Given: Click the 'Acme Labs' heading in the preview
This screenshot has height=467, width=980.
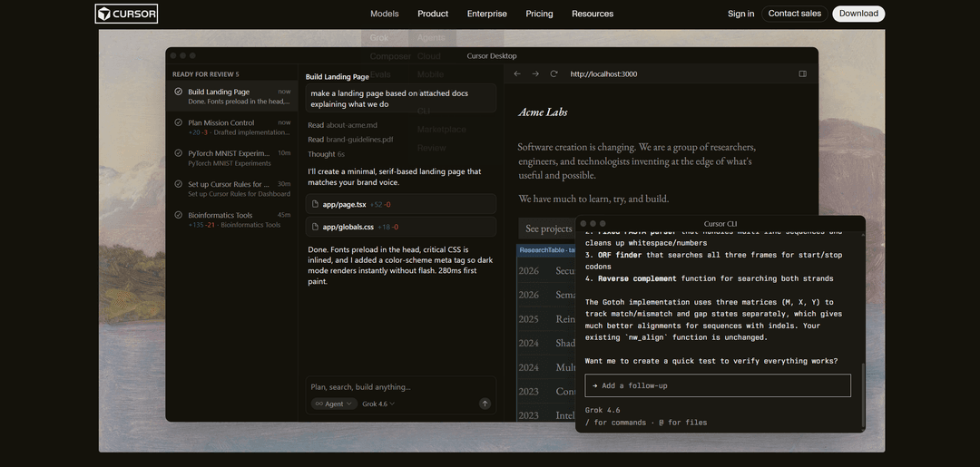Looking at the screenshot, I should [543, 112].
